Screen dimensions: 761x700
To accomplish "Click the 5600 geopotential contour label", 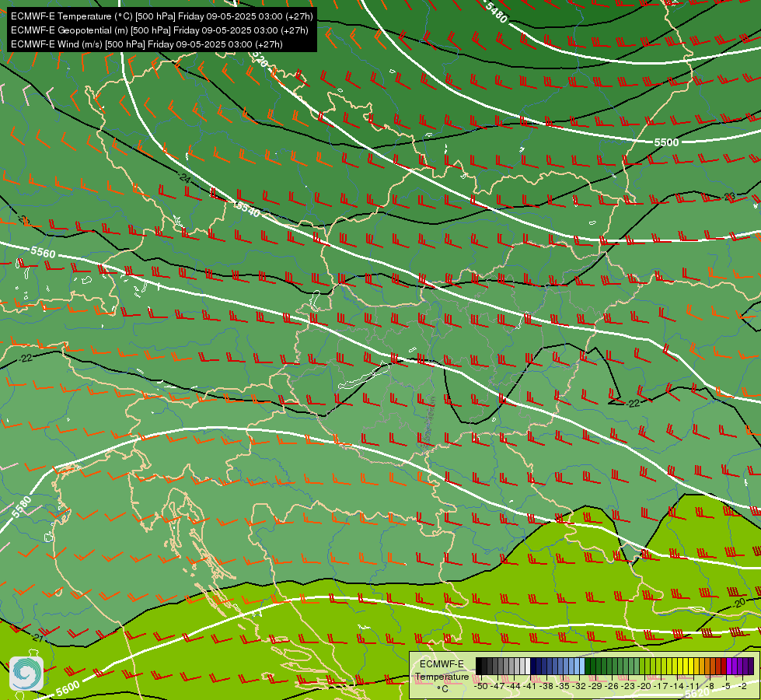I will coord(68,688).
